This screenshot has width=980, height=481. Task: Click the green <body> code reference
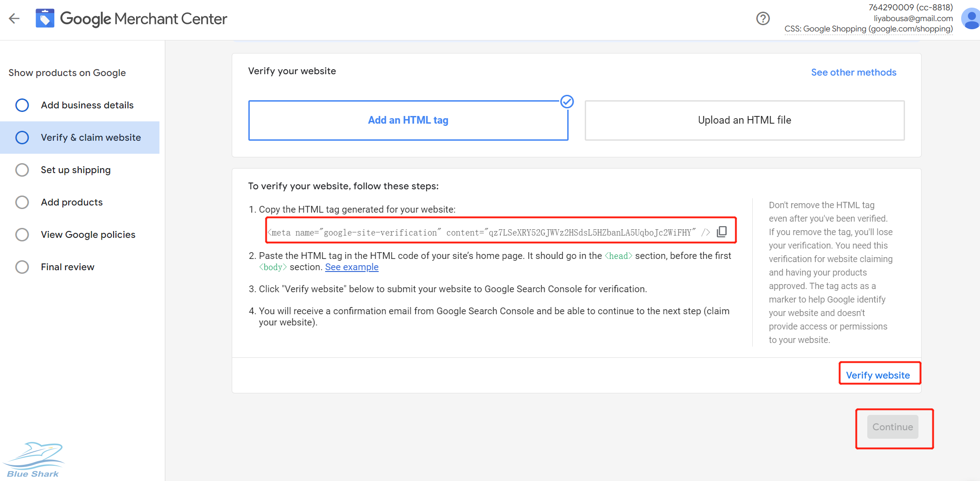tap(273, 267)
